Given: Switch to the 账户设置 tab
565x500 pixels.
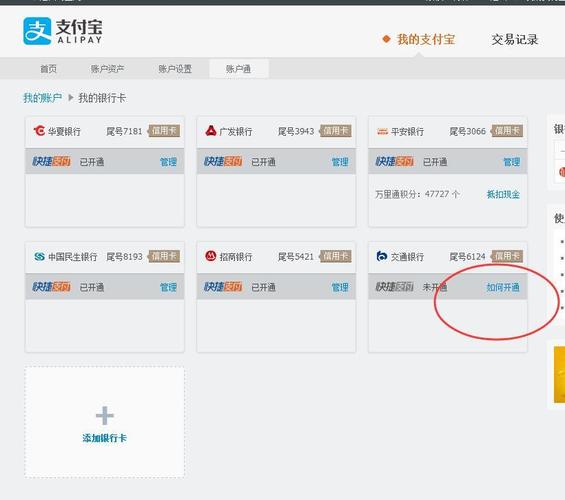Looking at the screenshot, I should (x=175, y=68).
